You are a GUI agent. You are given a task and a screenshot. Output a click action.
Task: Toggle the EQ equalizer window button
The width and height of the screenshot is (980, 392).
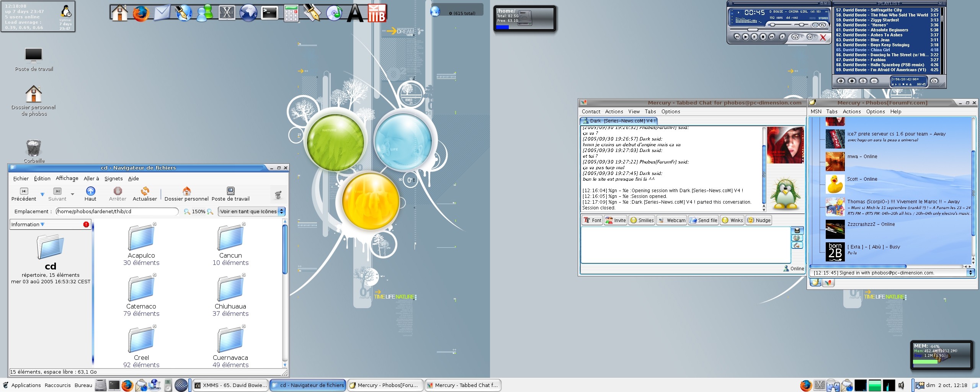[815, 25]
